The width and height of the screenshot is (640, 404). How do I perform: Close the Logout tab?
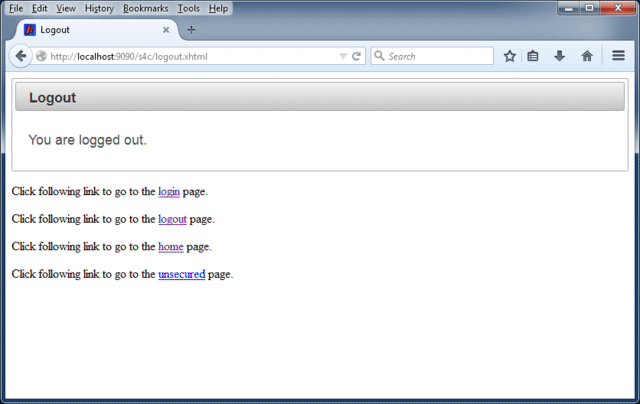point(166,30)
